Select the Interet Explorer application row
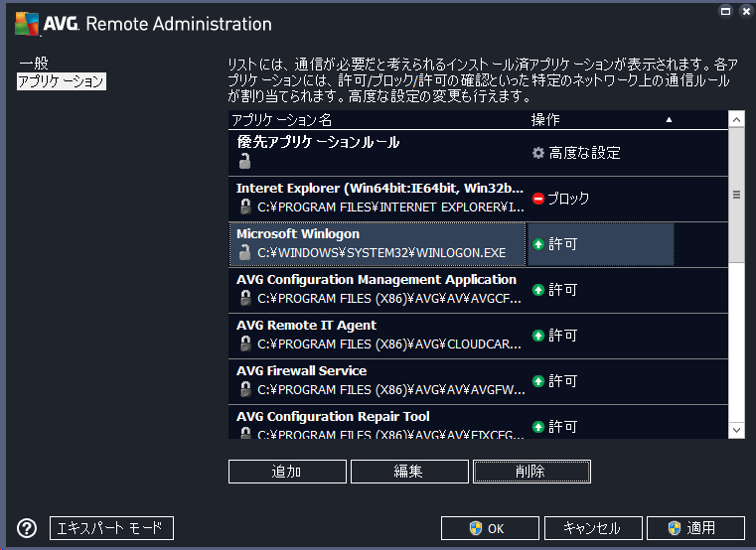Image resolution: width=756 pixels, height=550 pixels. click(x=478, y=199)
